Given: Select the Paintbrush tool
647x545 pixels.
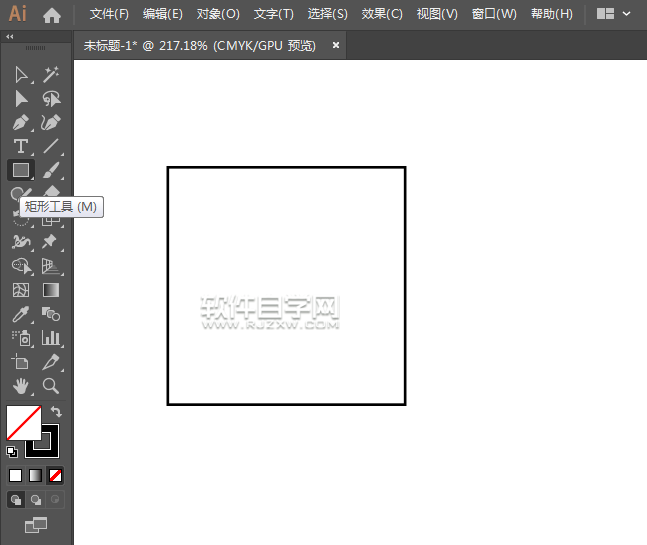Looking at the screenshot, I should click(51, 170).
